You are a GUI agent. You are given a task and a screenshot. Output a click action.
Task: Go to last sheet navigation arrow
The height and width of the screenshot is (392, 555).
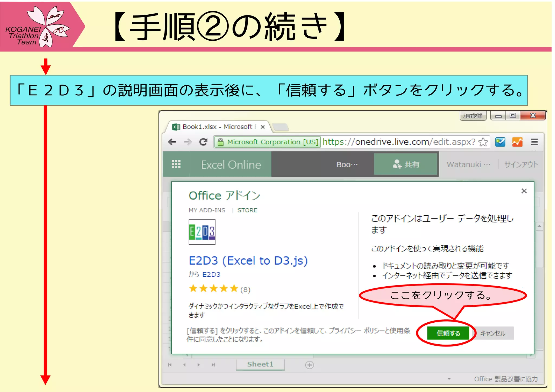tap(213, 365)
